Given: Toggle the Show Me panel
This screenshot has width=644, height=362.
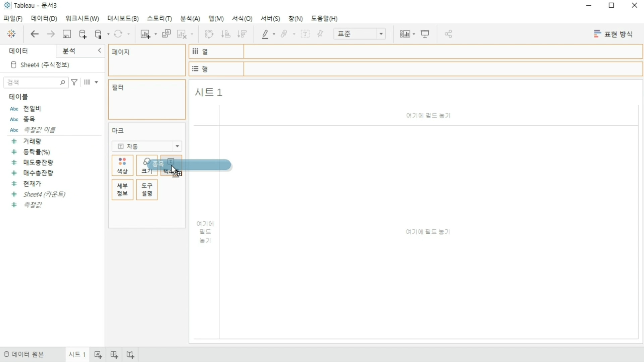Looking at the screenshot, I should (x=613, y=34).
